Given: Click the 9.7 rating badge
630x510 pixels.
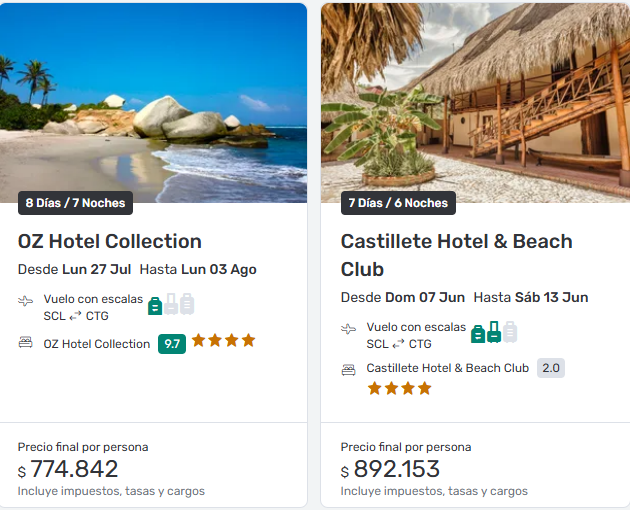Looking at the screenshot, I should [x=172, y=344].
